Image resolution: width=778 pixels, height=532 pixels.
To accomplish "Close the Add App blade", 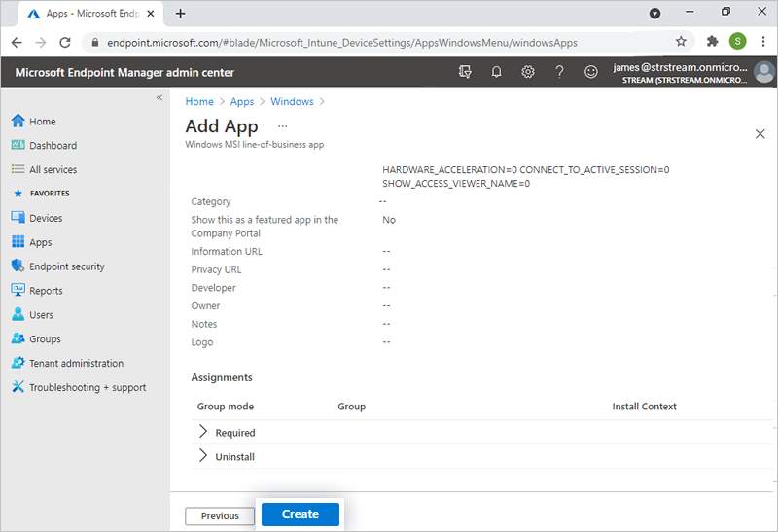I will click(760, 134).
